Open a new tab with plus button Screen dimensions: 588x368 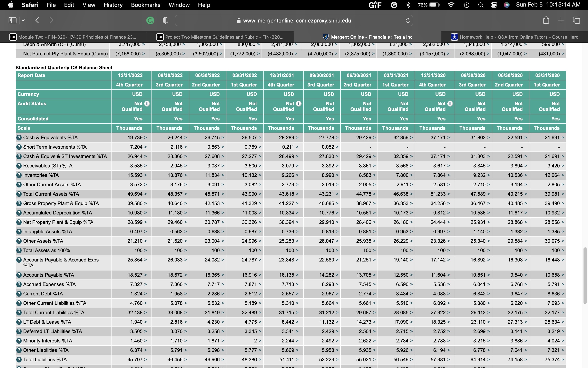click(x=561, y=20)
